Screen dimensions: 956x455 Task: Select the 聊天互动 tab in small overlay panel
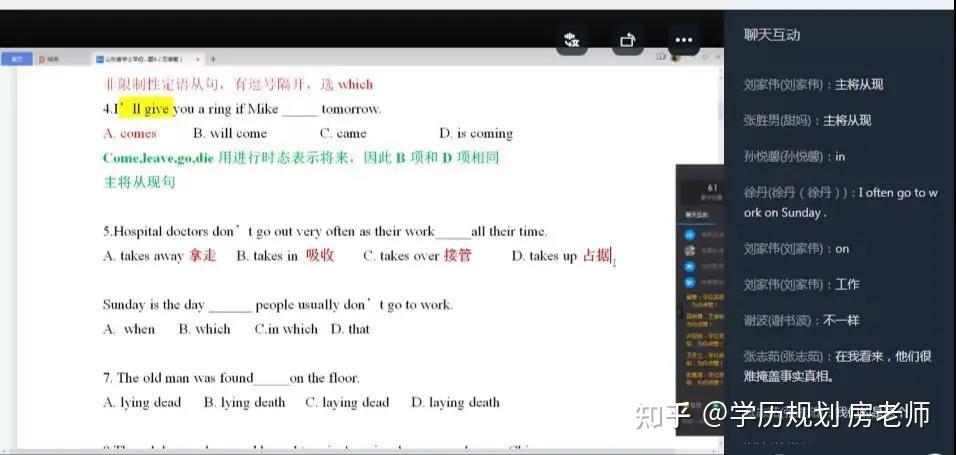click(695, 215)
